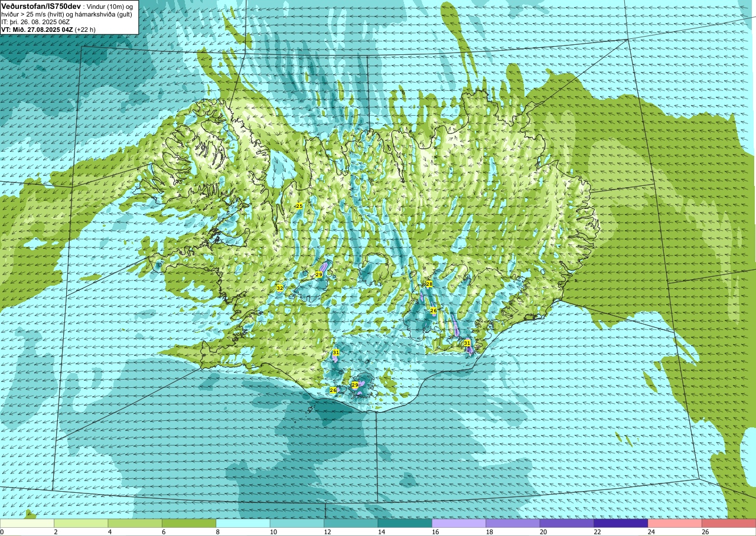Click the legend tick number 24

pyautogui.click(x=651, y=532)
